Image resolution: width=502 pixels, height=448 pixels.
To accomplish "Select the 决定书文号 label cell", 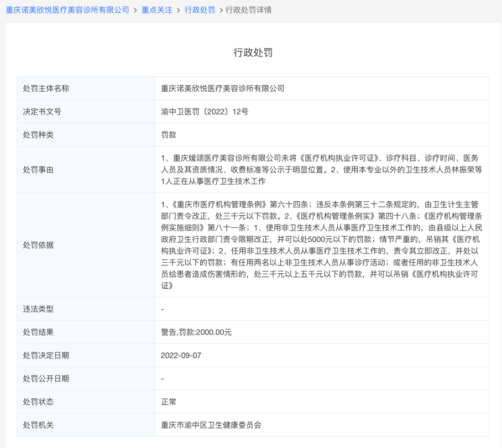I will click(x=86, y=112).
